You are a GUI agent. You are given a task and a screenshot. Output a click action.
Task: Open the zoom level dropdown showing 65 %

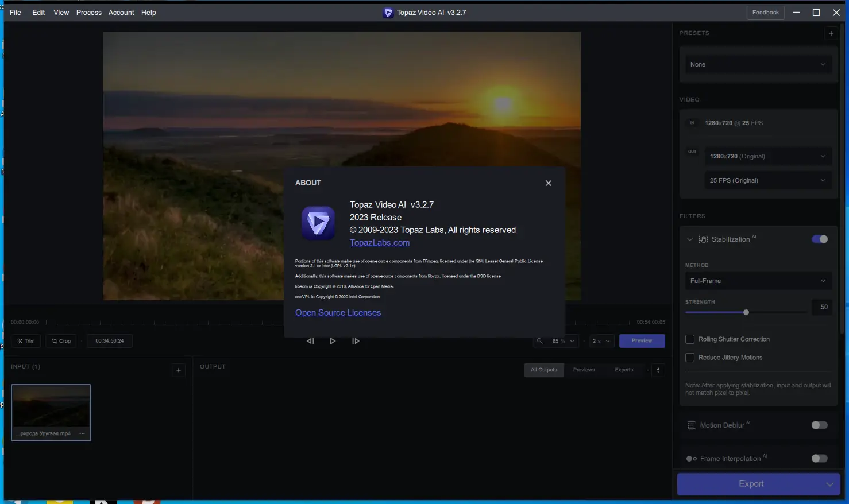coord(563,341)
